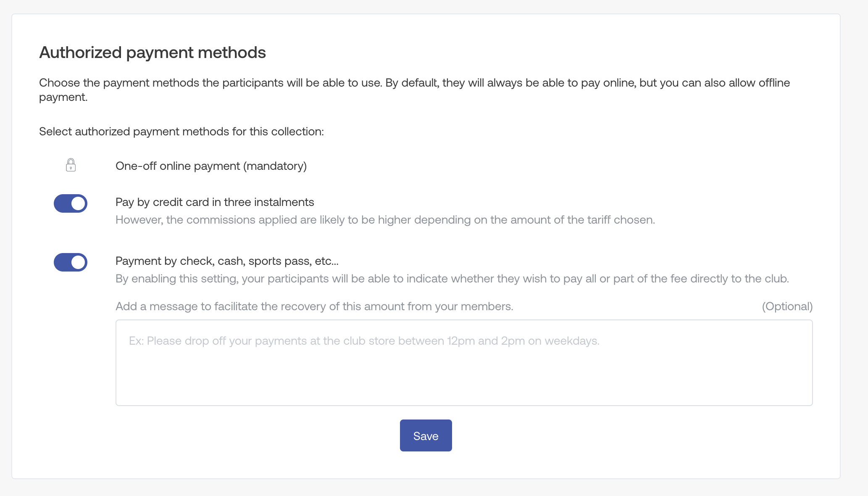Click the 'Payment by check, cash, sports pass' label
868x496 pixels.
pos(227,261)
